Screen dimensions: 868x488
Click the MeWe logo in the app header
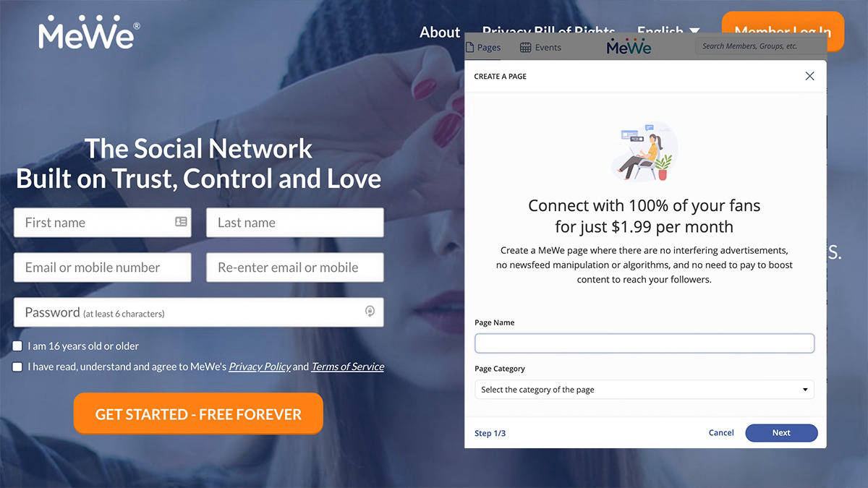(x=629, y=46)
